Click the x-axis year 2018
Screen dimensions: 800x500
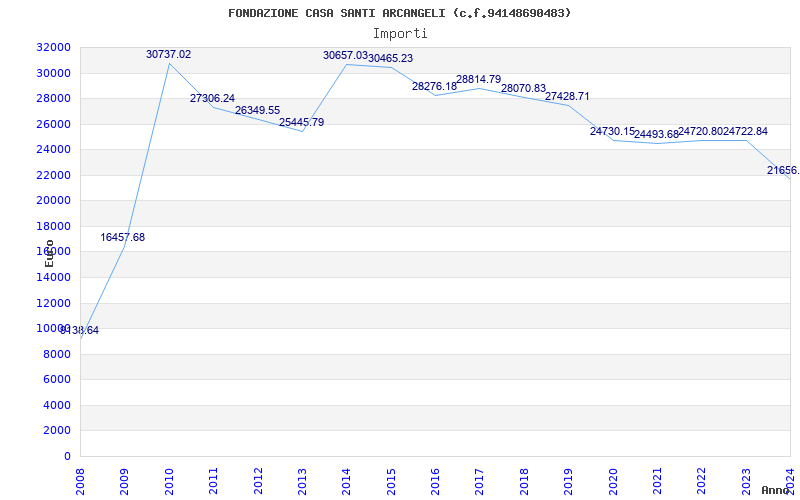(x=524, y=481)
